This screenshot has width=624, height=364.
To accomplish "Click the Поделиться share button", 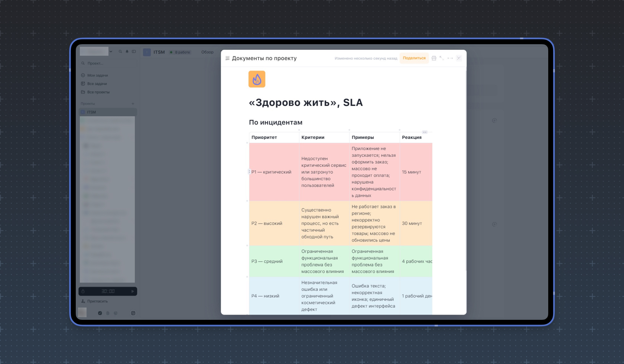I will point(414,58).
